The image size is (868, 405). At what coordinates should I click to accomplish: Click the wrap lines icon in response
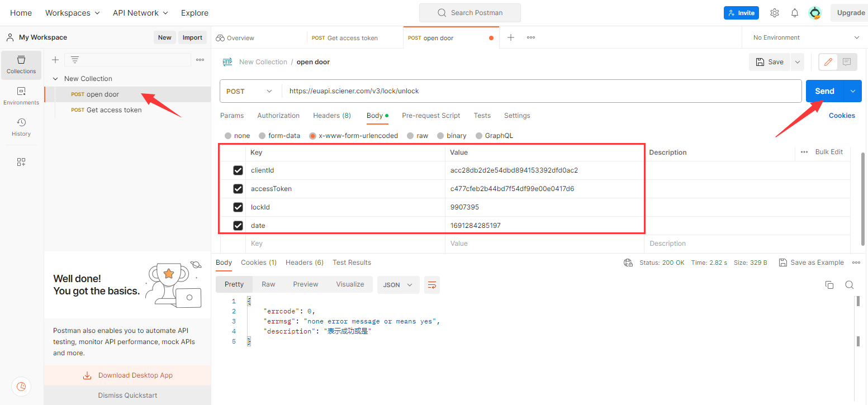point(431,285)
